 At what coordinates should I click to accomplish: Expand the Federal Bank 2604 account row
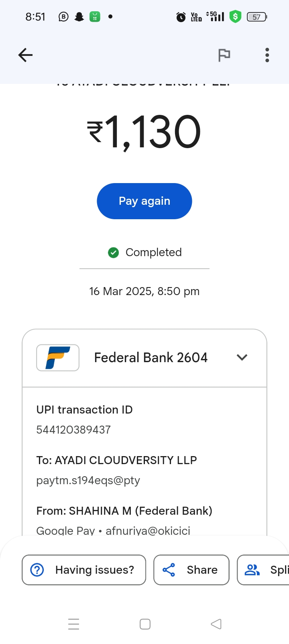151,357
